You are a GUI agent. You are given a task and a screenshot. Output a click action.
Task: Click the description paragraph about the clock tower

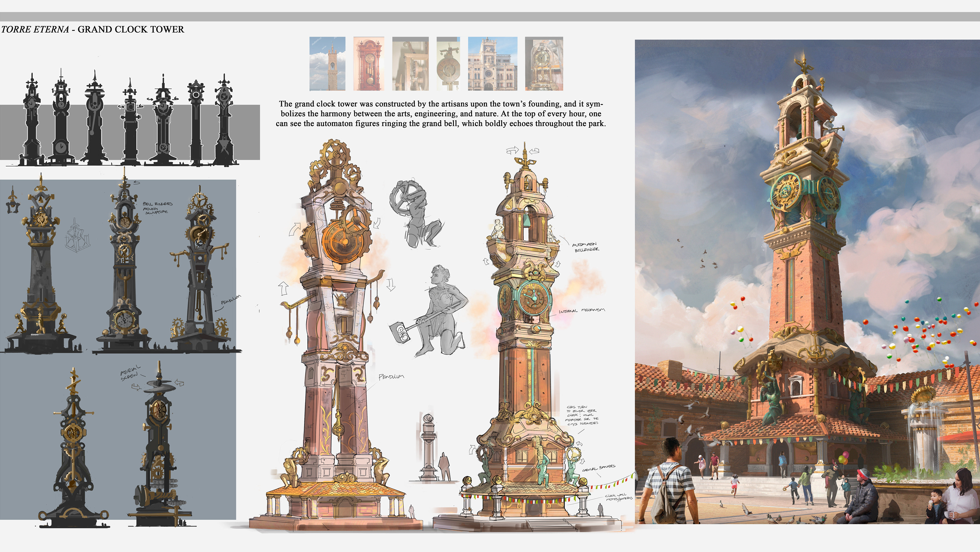pos(440,113)
